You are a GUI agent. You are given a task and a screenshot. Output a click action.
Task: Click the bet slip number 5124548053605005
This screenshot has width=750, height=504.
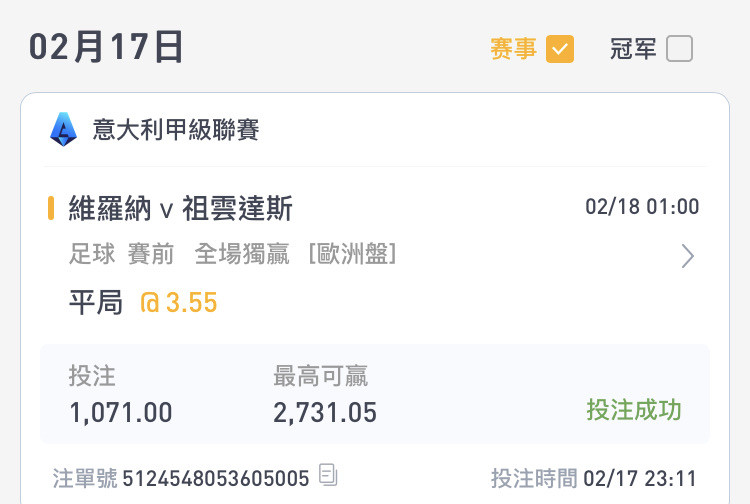click(x=216, y=478)
